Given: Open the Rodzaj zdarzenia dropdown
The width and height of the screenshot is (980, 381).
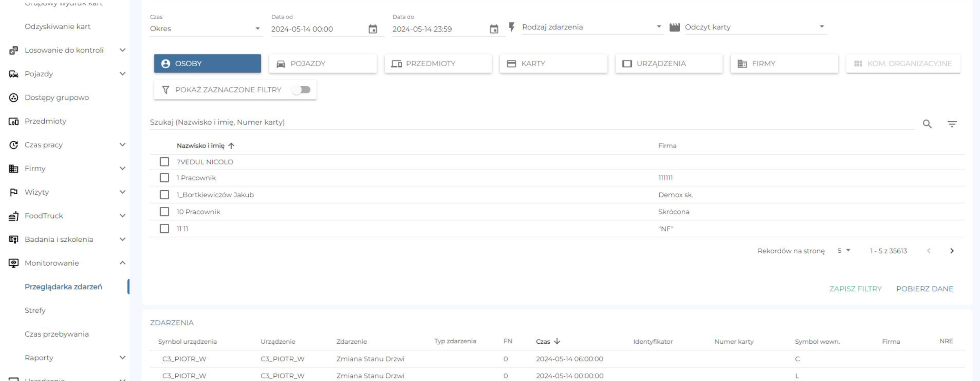Looking at the screenshot, I should [x=592, y=27].
